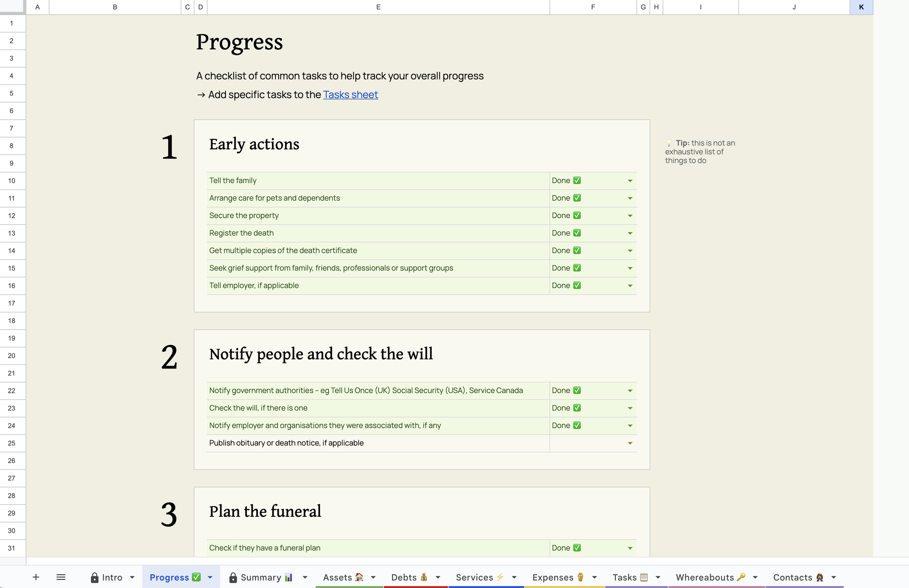
Task: Open status dropdown for Secure the property
Action: pyautogui.click(x=630, y=216)
